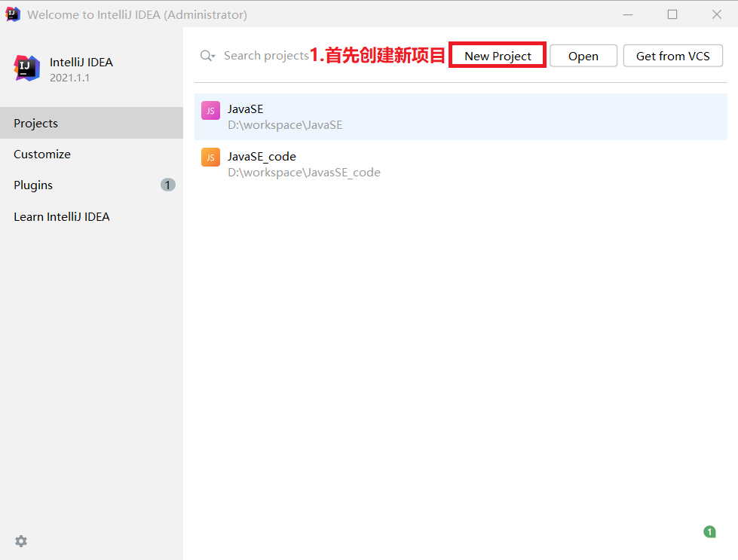738x560 pixels.
Task: Open the JavaSE project entry
Action: 461,117
